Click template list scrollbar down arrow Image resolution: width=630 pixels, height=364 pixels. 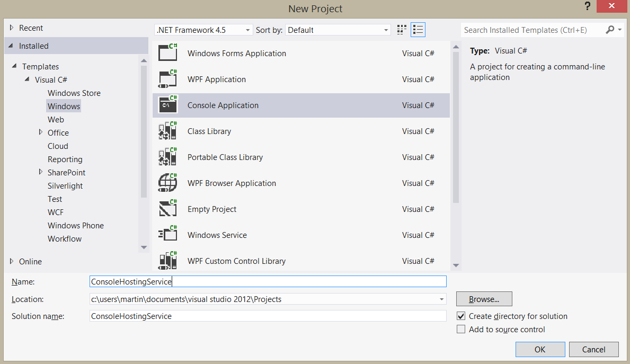tap(456, 265)
